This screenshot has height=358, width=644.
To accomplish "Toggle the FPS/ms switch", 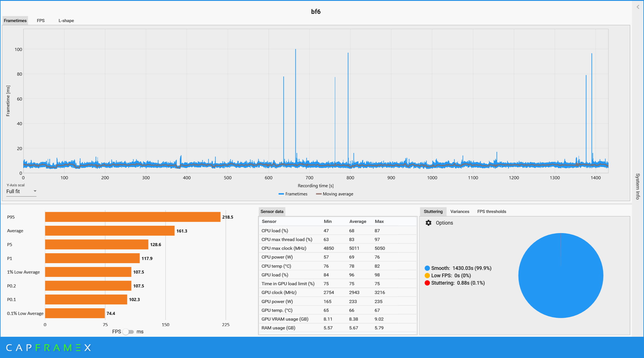I will pos(128,332).
